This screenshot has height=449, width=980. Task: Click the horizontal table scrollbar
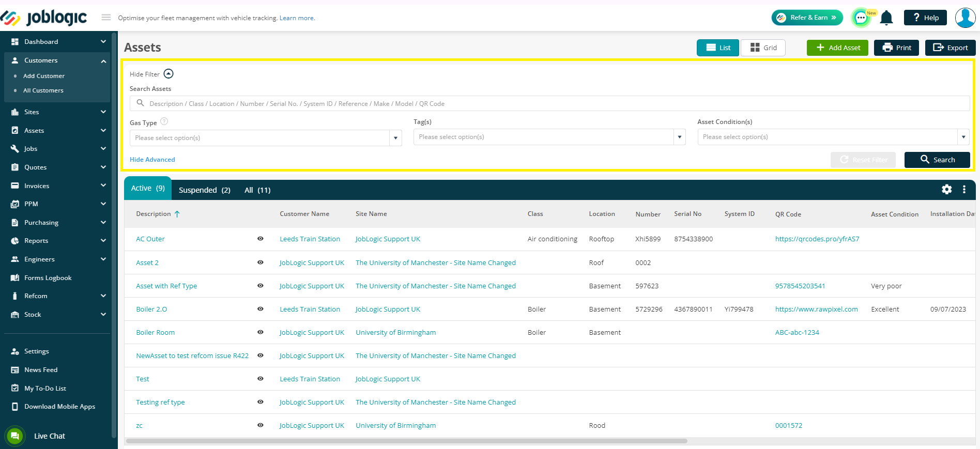point(407,441)
